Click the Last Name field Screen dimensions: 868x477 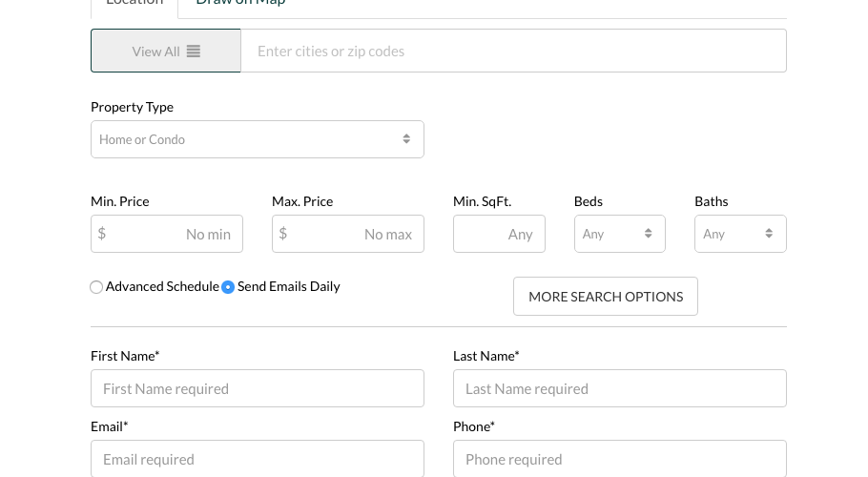tap(619, 388)
